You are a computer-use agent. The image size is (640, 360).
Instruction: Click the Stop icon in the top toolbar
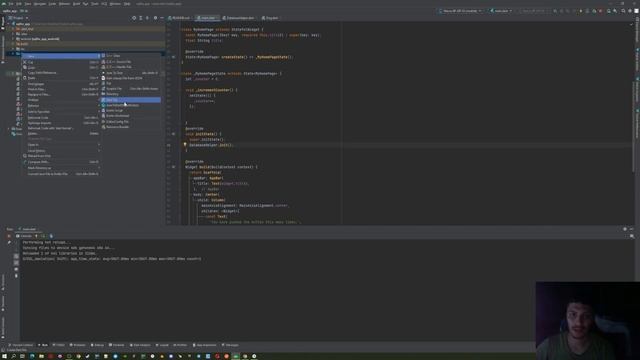pos(600,11)
